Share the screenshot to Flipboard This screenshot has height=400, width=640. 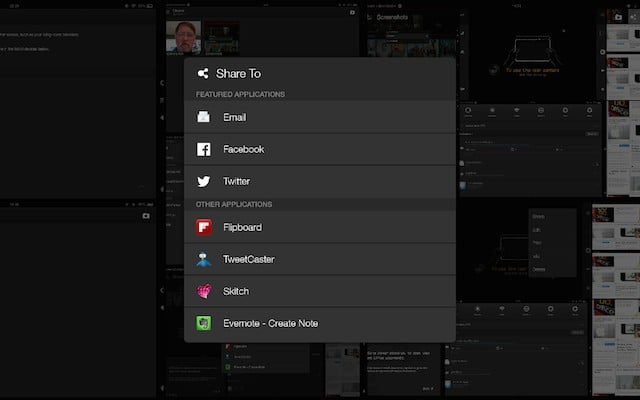pyautogui.click(x=320, y=227)
